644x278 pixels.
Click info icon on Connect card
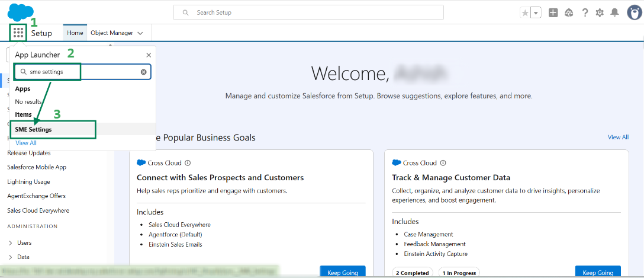(x=188, y=163)
